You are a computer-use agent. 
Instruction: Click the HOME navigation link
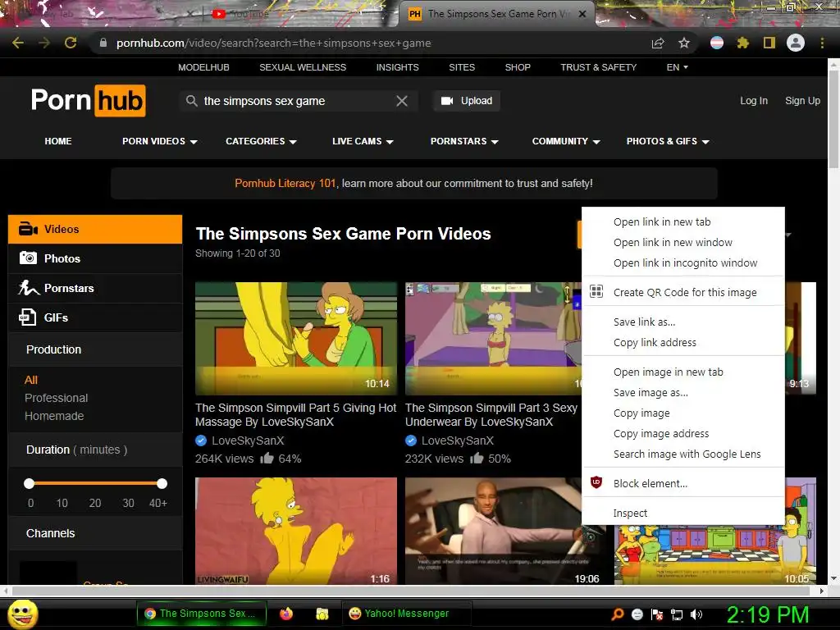pyautogui.click(x=58, y=141)
